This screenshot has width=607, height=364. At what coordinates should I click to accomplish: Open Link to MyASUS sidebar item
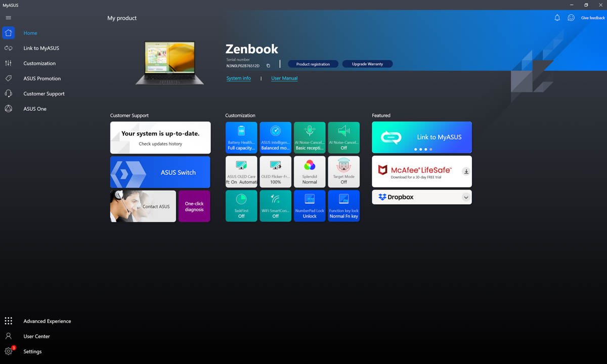(41, 48)
